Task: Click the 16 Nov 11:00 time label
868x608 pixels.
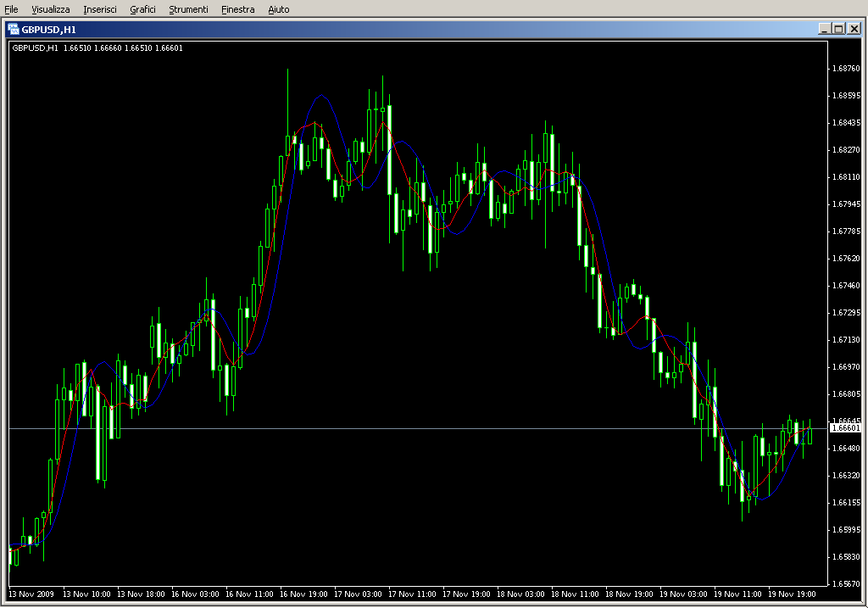Action: (250, 594)
